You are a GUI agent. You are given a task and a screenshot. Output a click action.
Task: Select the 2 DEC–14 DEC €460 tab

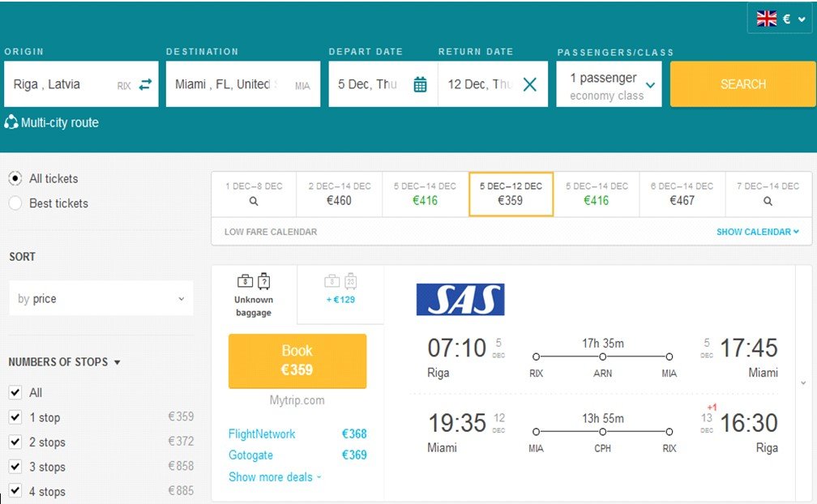339,194
